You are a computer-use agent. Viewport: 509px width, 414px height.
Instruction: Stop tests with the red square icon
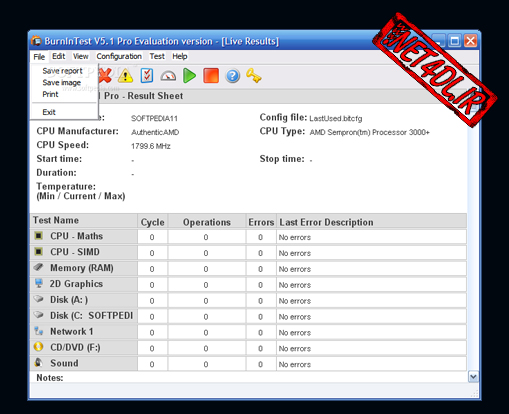click(211, 76)
